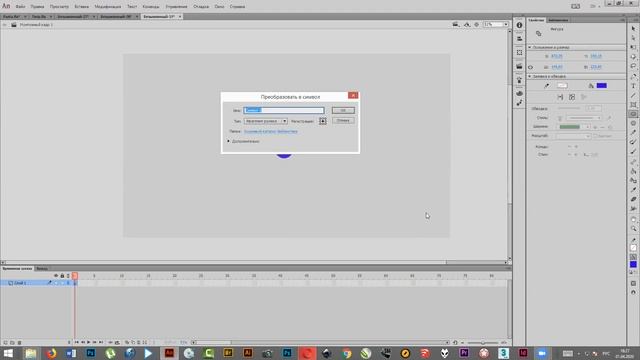This screenshot has height=360, width=640.
Task: Collapse the Position and Size section
Action: tap(530, 48)
